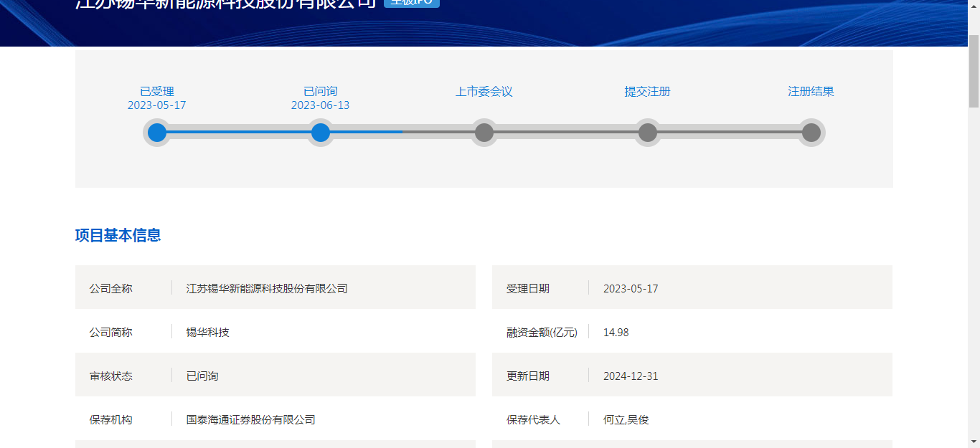Click the company title in the banner
980x448 pixels.
pos(226,4)
